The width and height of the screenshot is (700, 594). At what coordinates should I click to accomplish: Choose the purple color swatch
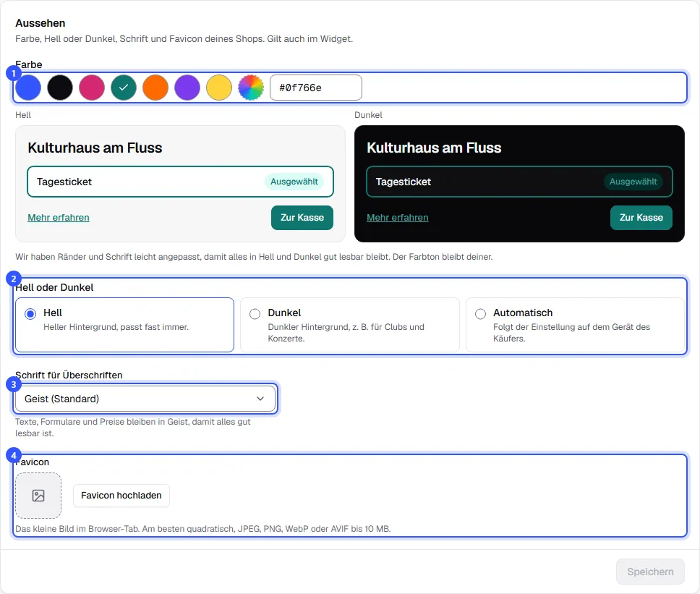pos(187,88)
